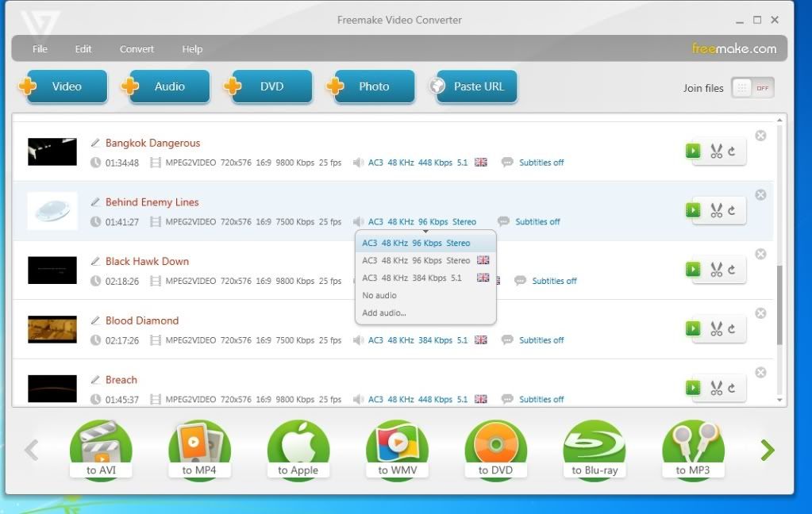Rename Breach using pencil icon
Image resolution: width=812 pixels, height=514 pixels.
95,379
